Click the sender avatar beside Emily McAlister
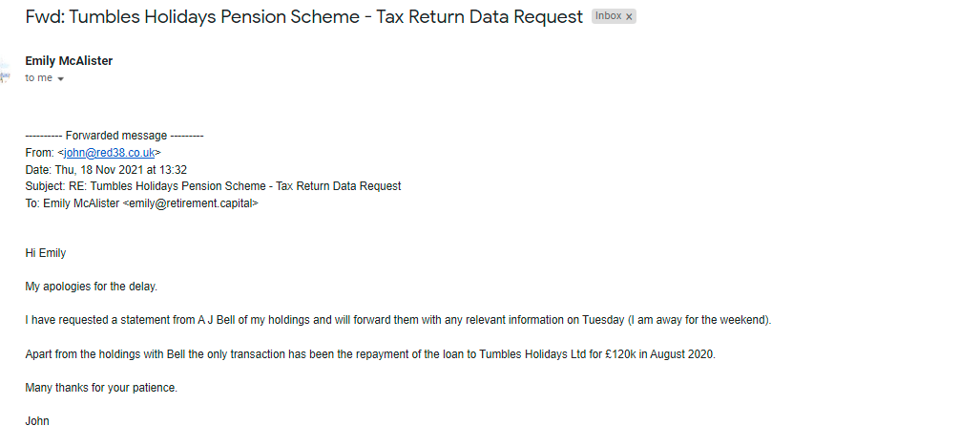 point(5,70)
